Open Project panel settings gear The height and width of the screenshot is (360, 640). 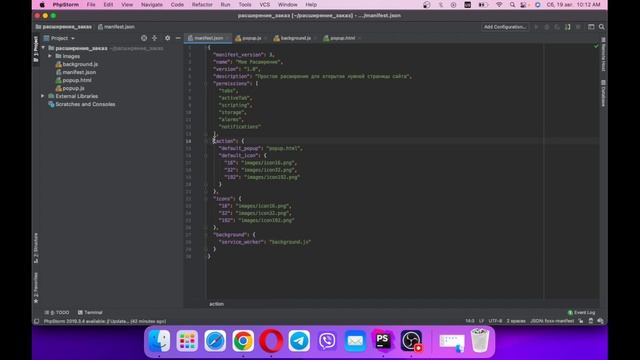167,38
